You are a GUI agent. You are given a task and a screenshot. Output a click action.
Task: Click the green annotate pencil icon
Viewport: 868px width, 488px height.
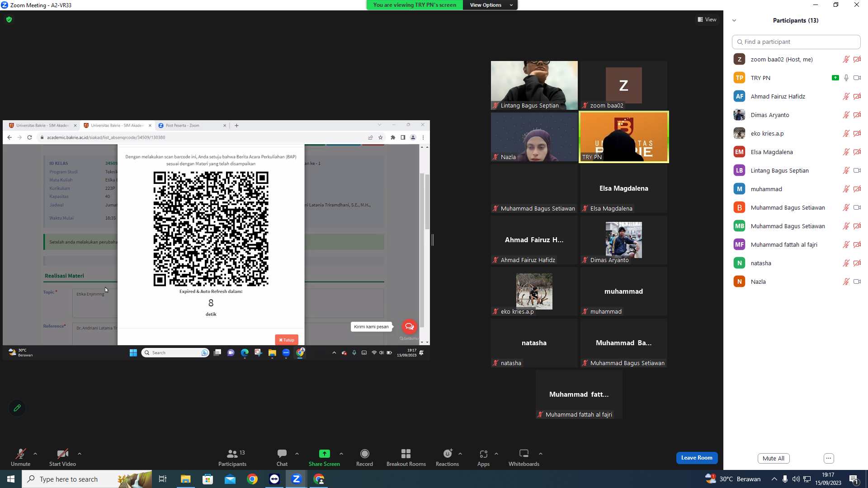point(17,408)
